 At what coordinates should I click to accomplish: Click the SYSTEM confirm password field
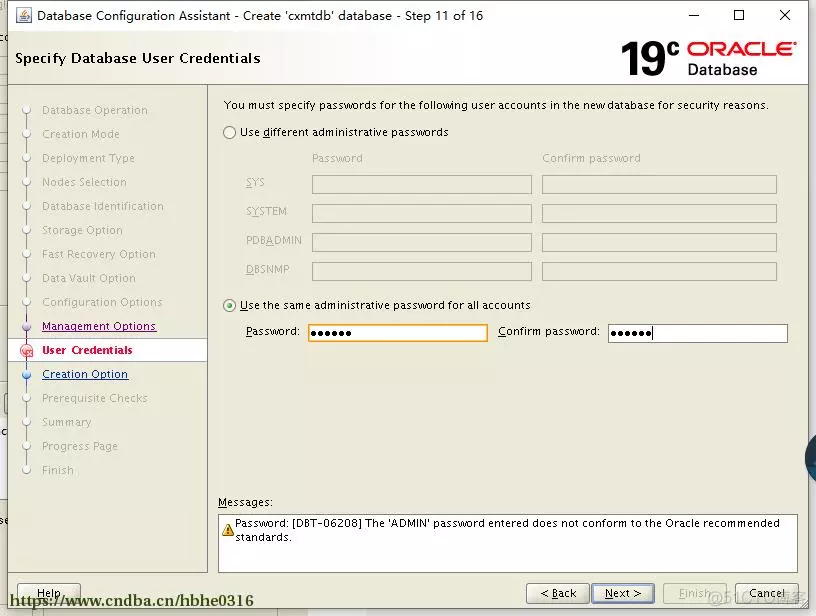[659, 213]
